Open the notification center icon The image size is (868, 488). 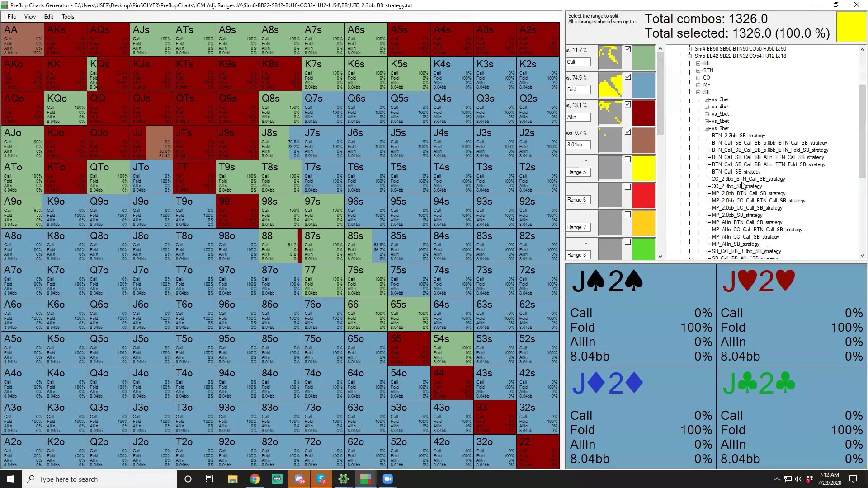(x=853, y=479)
